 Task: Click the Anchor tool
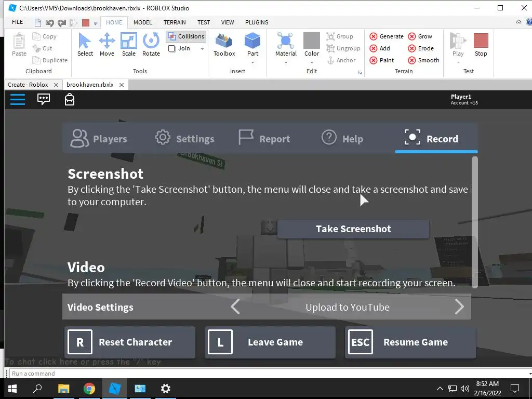[341, 60]
